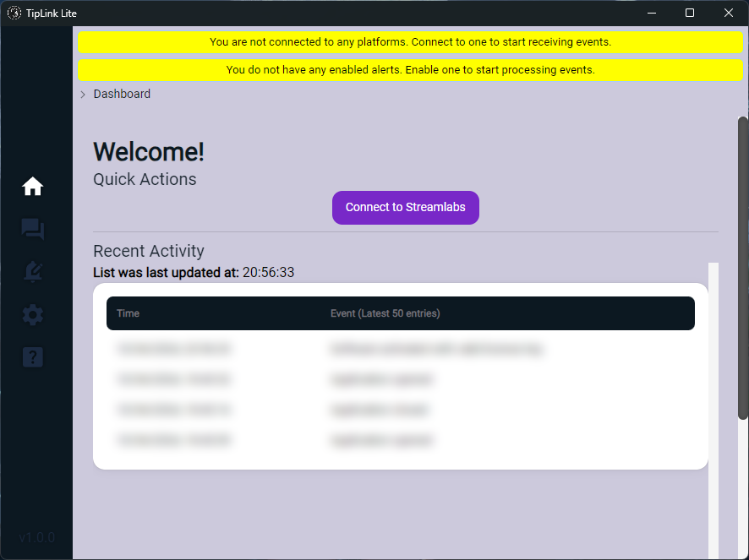Click the last updated time 20:56:33
This screenshot has width=749, height=560.
point(268,273)
